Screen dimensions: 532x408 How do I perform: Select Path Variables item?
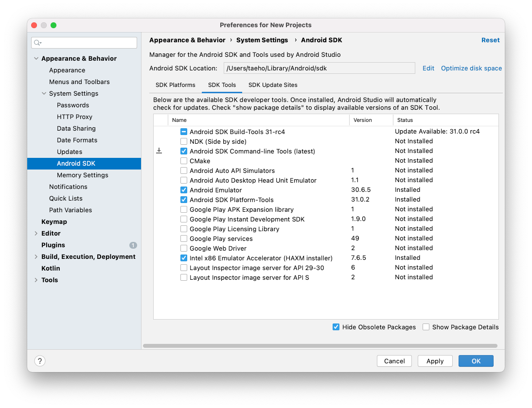(x=71, y=210)
